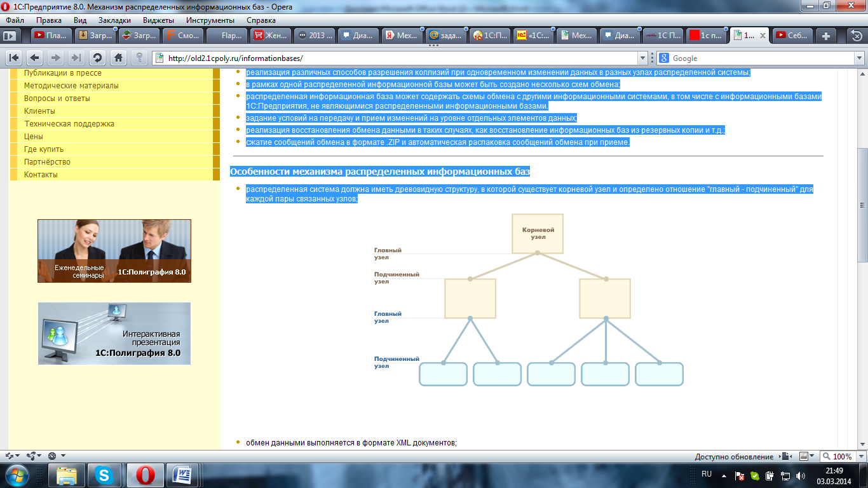Show hidden system tray icons

click(x=724, y=475)
